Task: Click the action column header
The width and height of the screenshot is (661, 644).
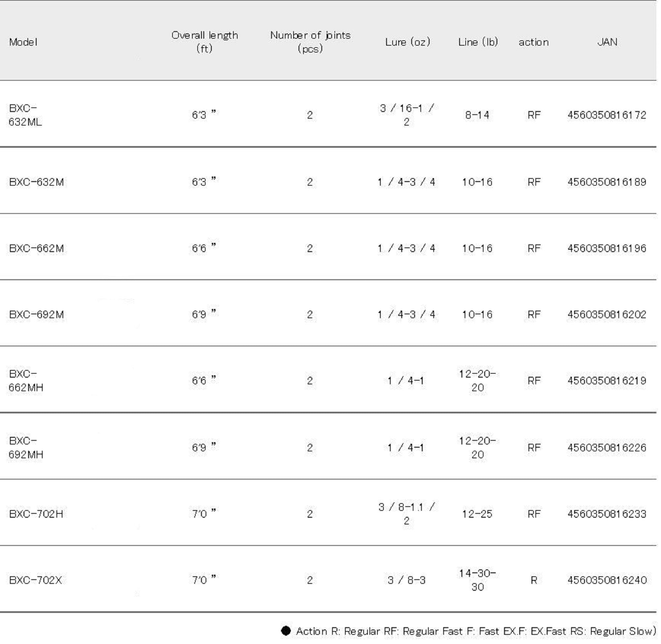Action: pos(533,42)
